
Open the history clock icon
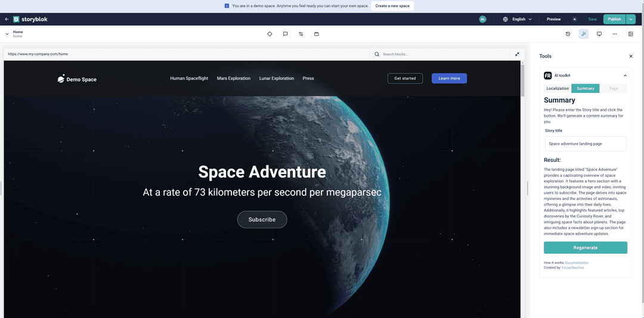568,34
